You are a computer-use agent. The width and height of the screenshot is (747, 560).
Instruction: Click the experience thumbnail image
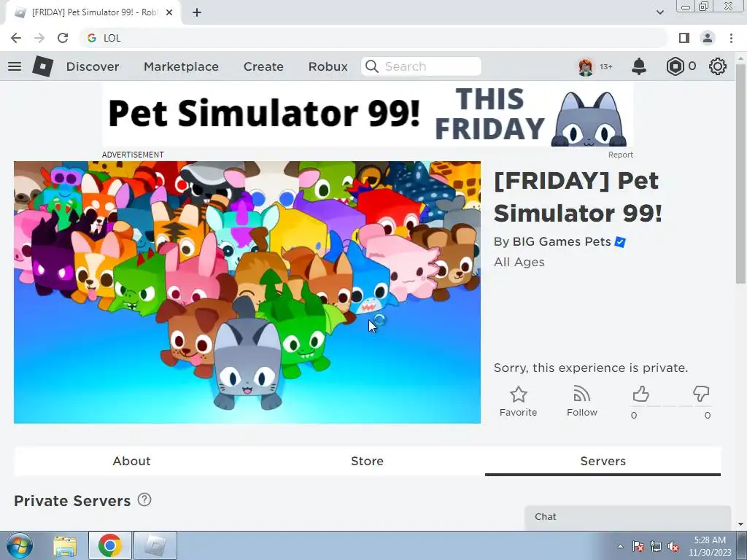pos(247,292)
